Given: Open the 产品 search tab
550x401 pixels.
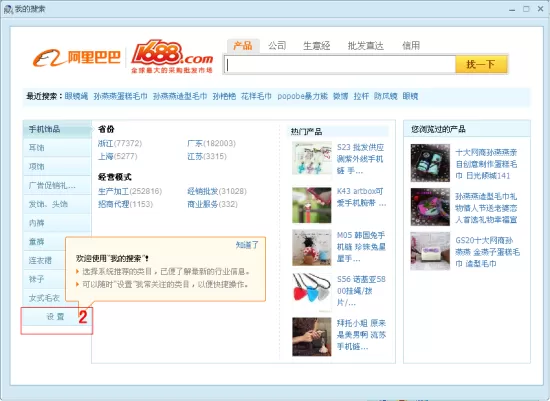Looking at the screenshot, I should 243,46.
